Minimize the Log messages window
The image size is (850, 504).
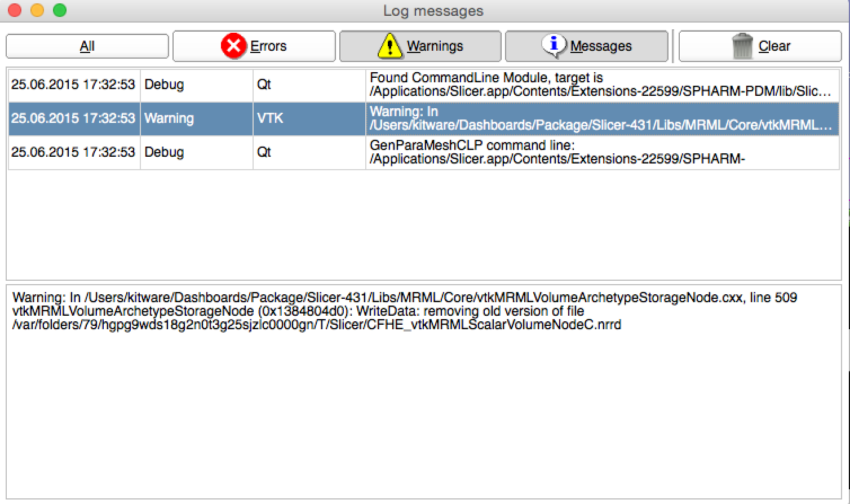pyautogui.click(x=37, y=10)
